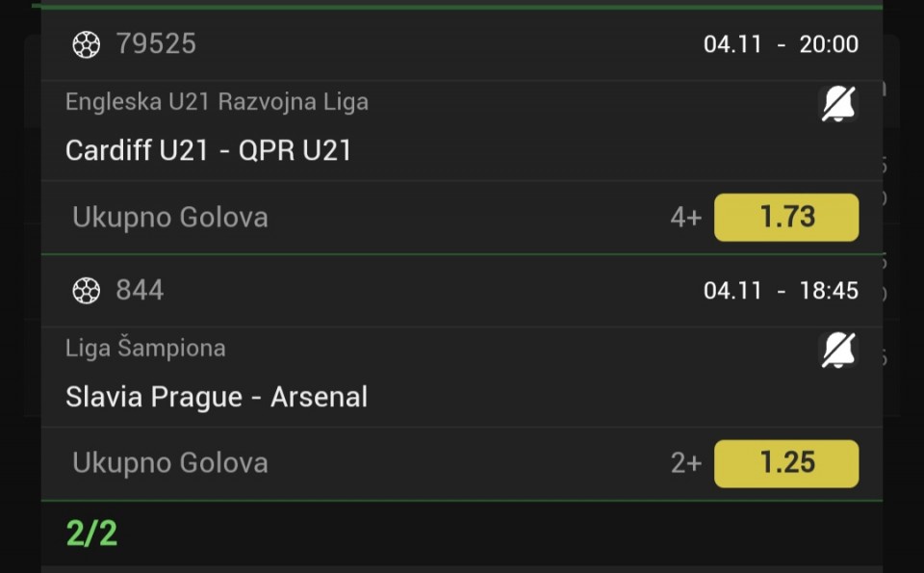Click the 04.11 date of Cardiff match

732,44
